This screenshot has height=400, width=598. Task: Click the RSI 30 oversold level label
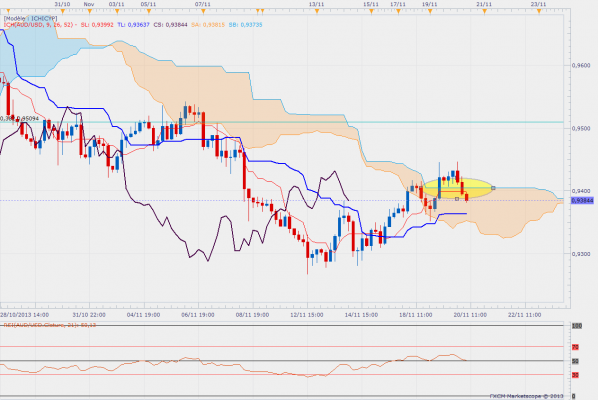tap(575, 375)
